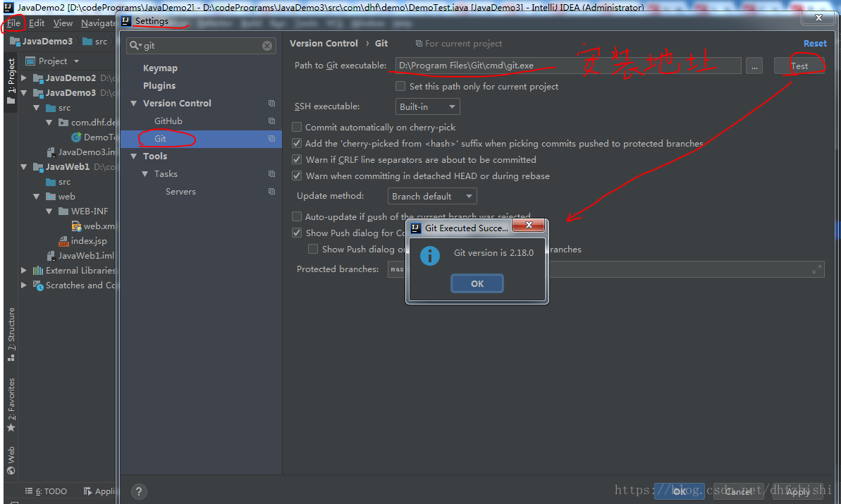This screenshot has height=504, width=841.
Task: Open the File menu
Action: click(x=13, y=23)
